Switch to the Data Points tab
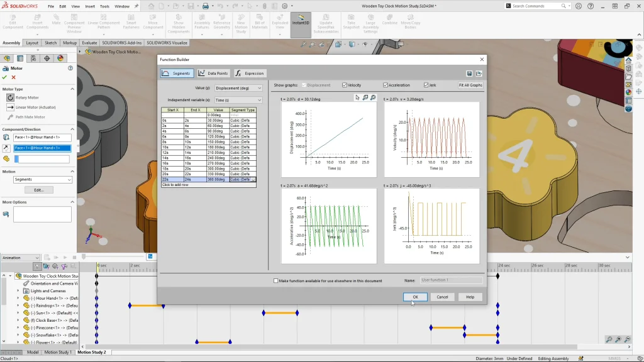Viewport: 644px width, 362px height. 214,74
